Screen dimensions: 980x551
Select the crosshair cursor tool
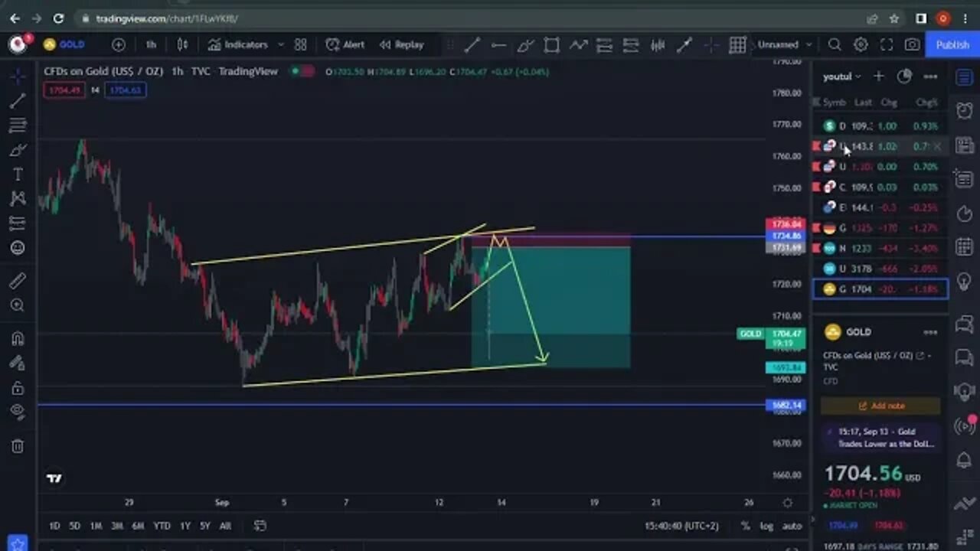coord(18,76)
